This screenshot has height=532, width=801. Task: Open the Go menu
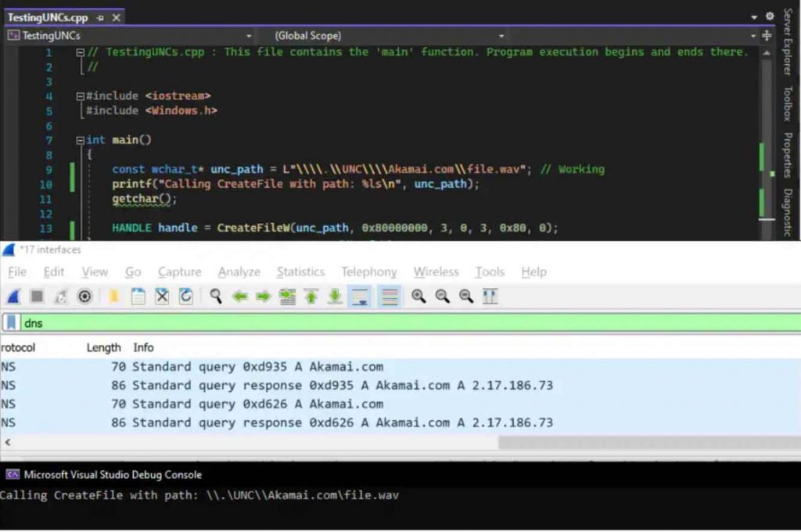133,272
